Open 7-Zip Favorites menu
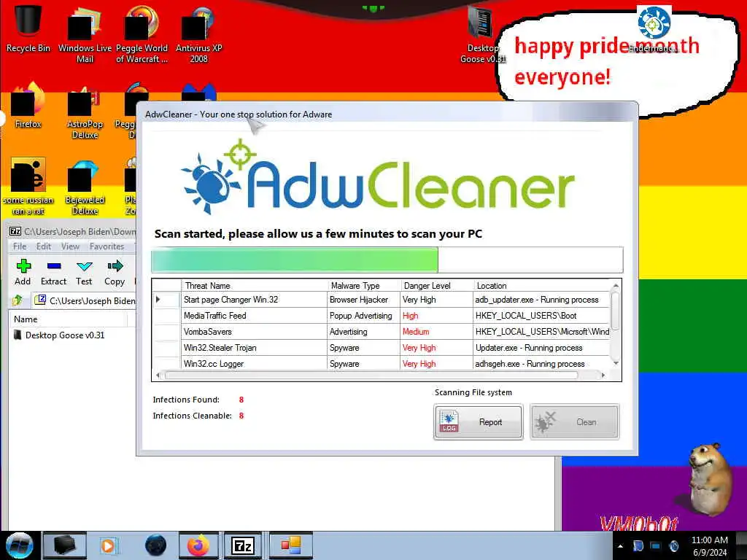Image resolution: width=747 pixels, height=560 pixels. click(107, 246)
